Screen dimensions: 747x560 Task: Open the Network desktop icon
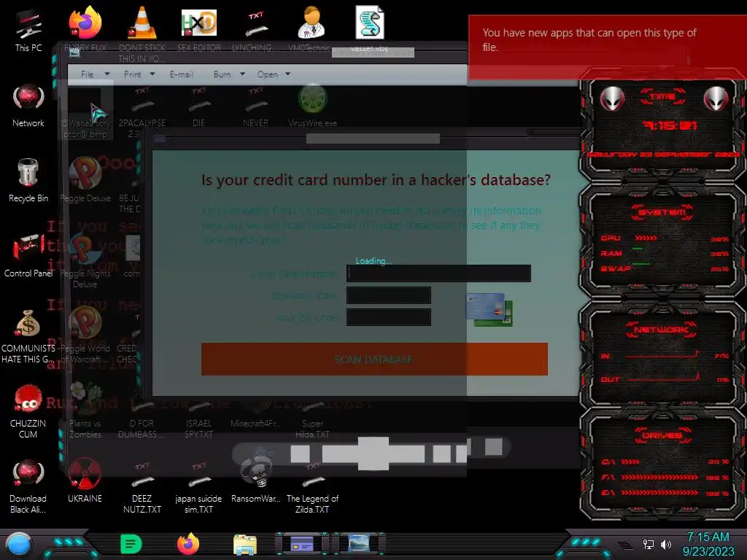28,105
